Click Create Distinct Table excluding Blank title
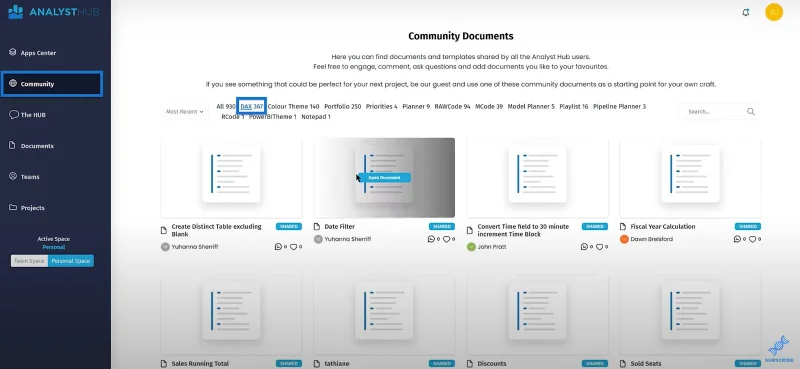Viewport: 800px width, 369px height. tap(216, 230)
